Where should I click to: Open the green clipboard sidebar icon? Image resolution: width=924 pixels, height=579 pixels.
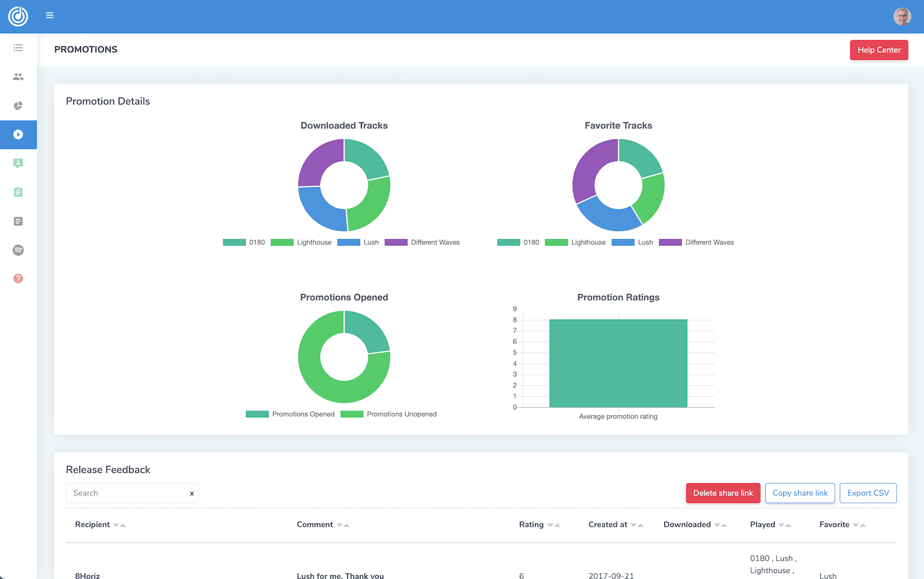point(18,192)
